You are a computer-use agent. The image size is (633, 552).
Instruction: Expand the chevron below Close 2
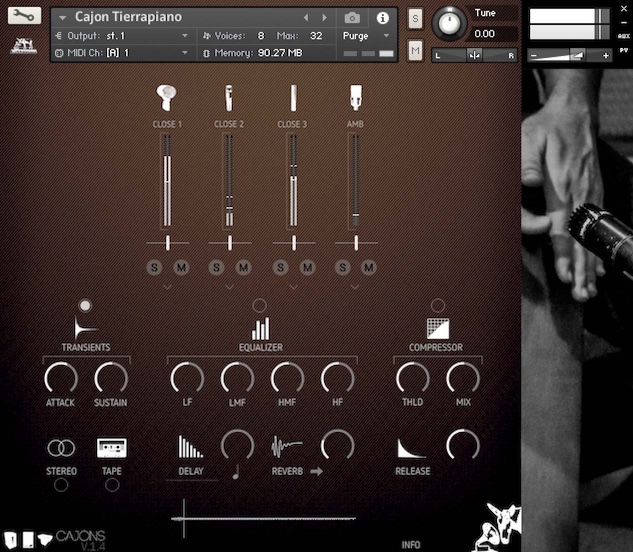pos(229,287)
